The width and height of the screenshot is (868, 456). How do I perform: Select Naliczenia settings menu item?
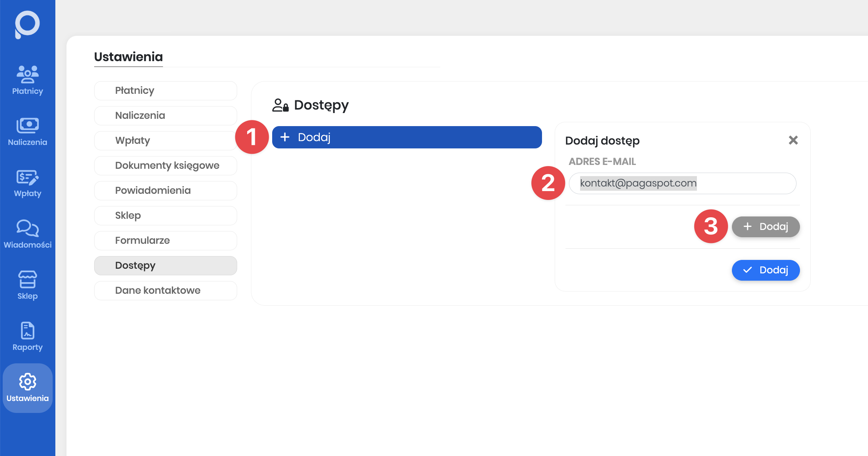point(165,116)
